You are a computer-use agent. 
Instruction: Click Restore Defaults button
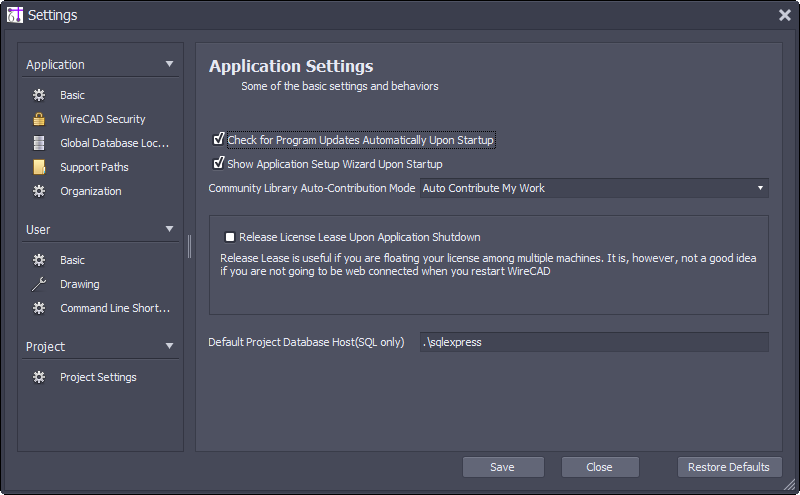click(729, 467)
